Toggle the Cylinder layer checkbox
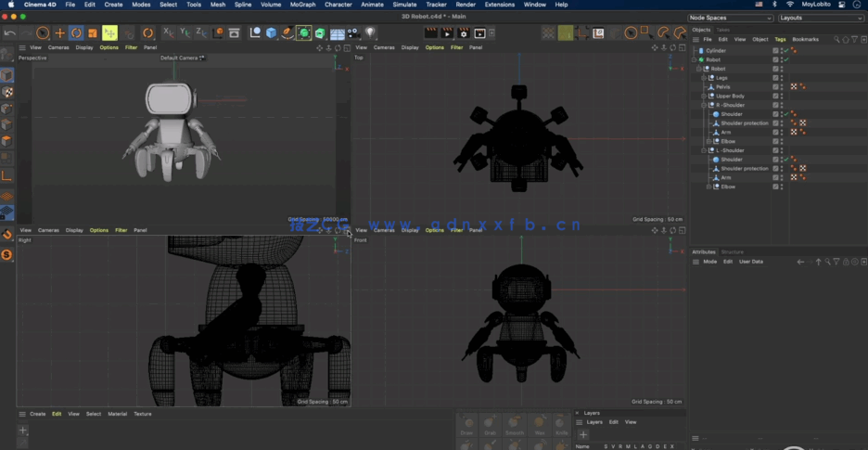Viewport: 868px width, 450px height. pyautogui.click(x=776, y=51)
